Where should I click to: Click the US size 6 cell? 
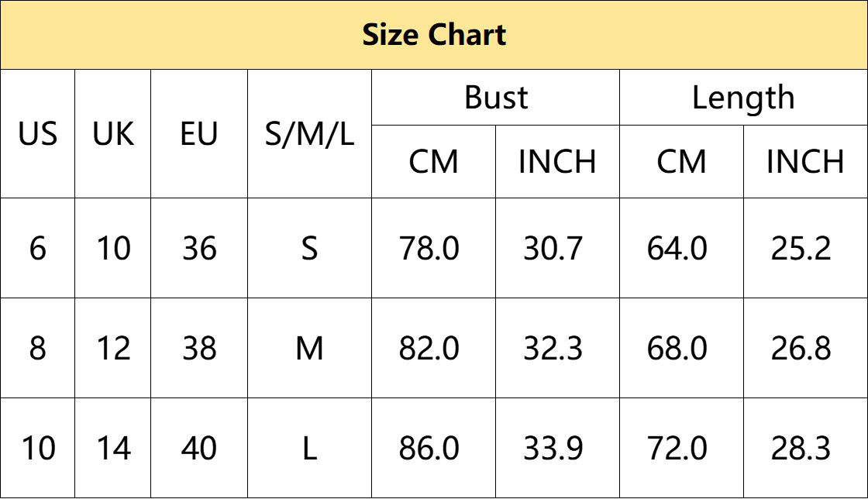pos(38,249)
